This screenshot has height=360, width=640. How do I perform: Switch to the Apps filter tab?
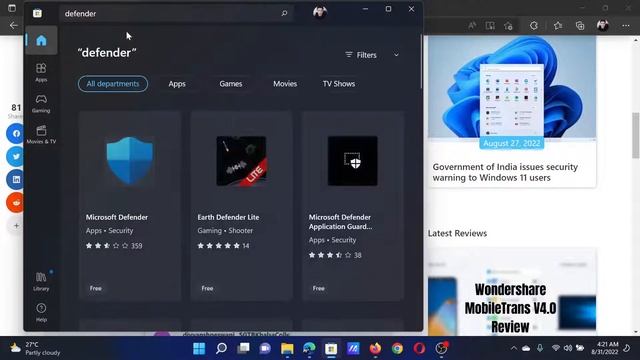coord(177,84)
